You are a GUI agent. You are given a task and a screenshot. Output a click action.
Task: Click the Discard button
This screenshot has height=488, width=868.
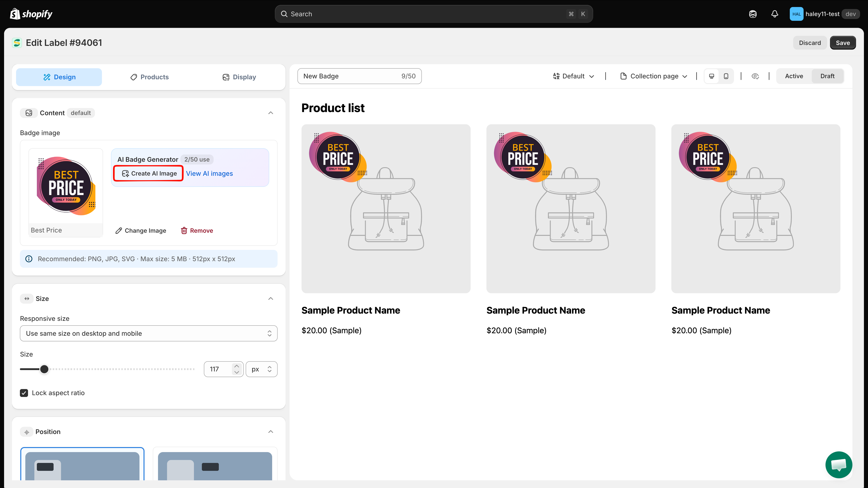810,43
